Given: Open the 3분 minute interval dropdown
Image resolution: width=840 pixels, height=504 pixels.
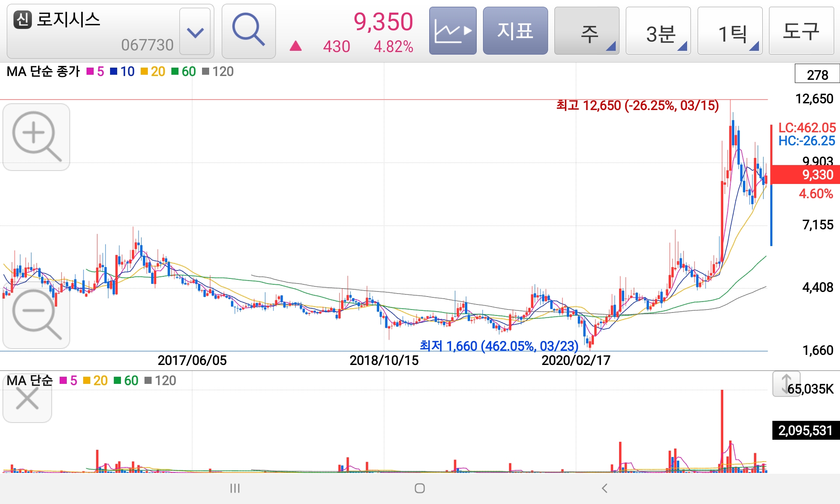Looking at the screenshot, I should pyautogui.click(x=658, y=31).
